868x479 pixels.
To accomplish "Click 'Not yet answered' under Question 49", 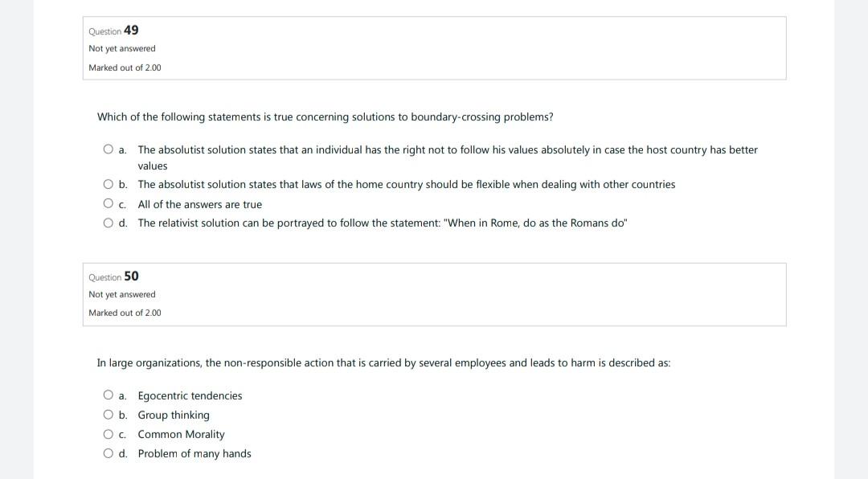I will [x=121, y=48].
